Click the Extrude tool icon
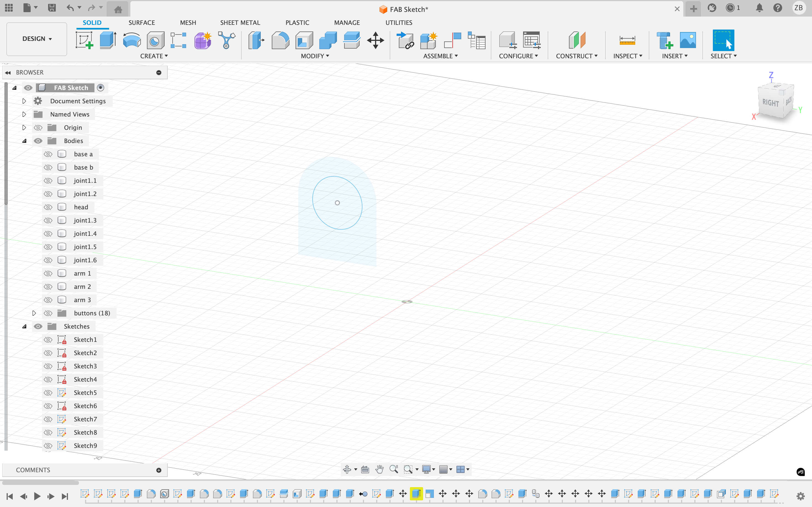812x507 pixels. tap(108, 41)
